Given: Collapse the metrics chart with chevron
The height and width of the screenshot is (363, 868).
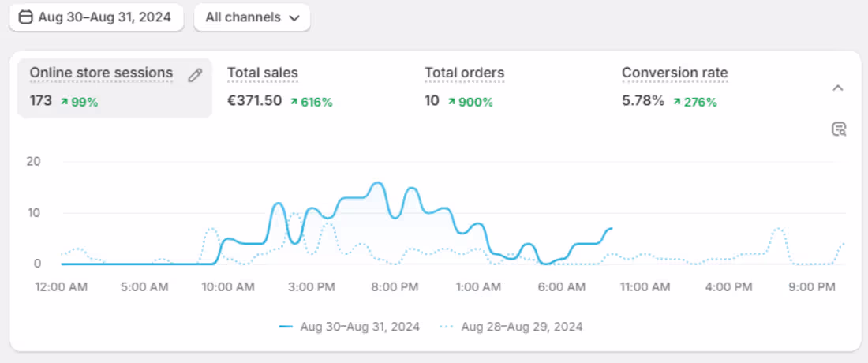Looking at the screenshot, I should pyautogui.click(x=838, y=88).
